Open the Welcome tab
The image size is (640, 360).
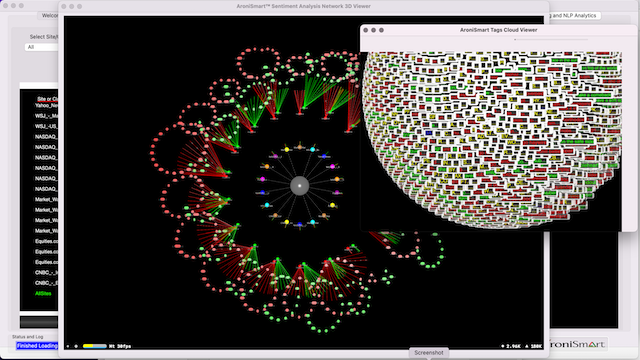[x=50, y=16]
